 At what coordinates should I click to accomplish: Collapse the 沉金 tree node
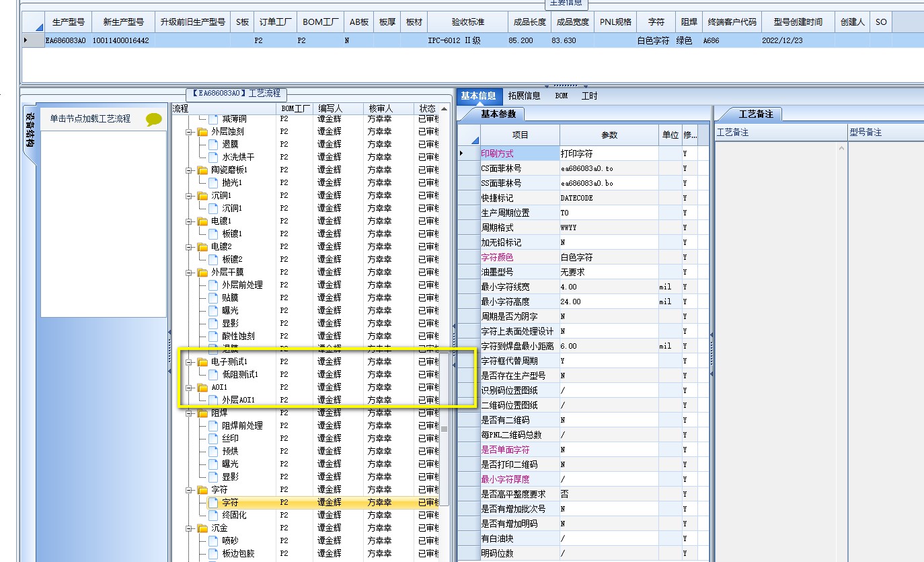point(189,528)
